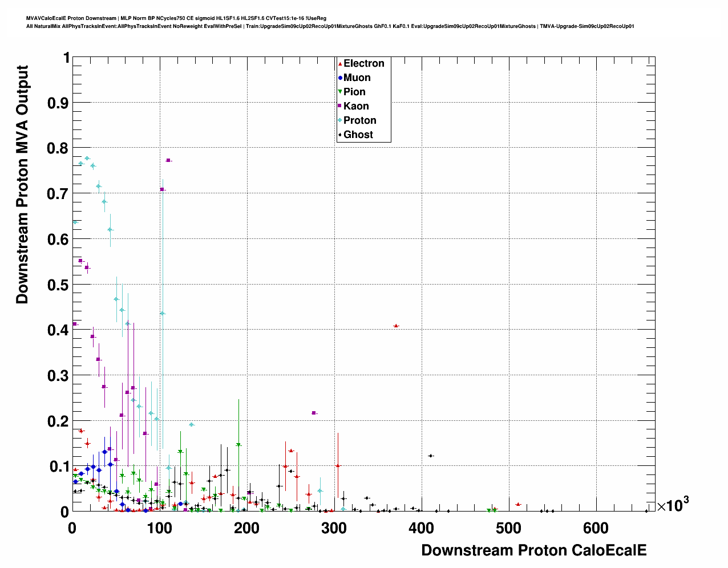This screenshot has width=728, height=568.
Task: Click the y-axis tick label 0.4
Action: (58, 331)
